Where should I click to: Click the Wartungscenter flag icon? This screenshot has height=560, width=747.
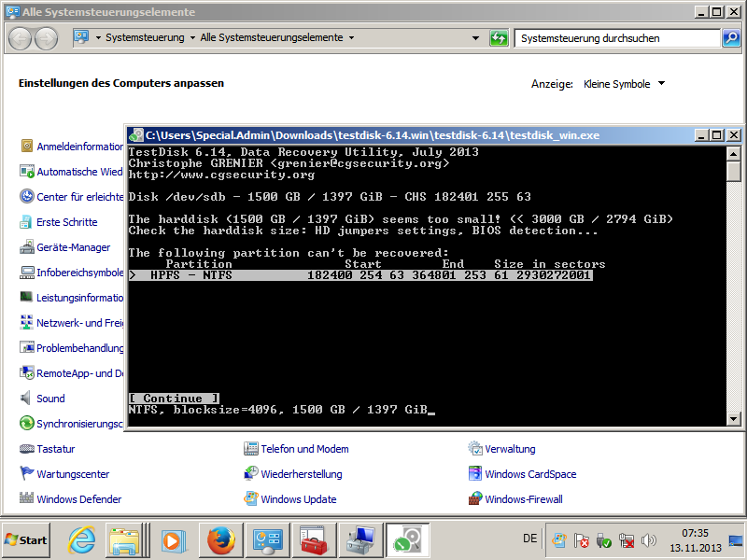pyautogui.click(x=27, y=473)
